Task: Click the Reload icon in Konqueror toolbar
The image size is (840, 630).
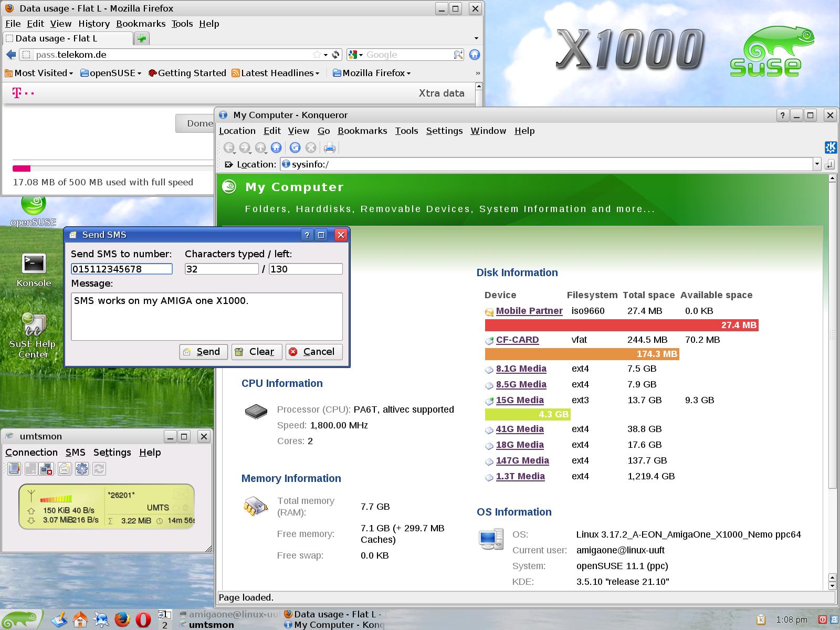Action: point(295,148)
